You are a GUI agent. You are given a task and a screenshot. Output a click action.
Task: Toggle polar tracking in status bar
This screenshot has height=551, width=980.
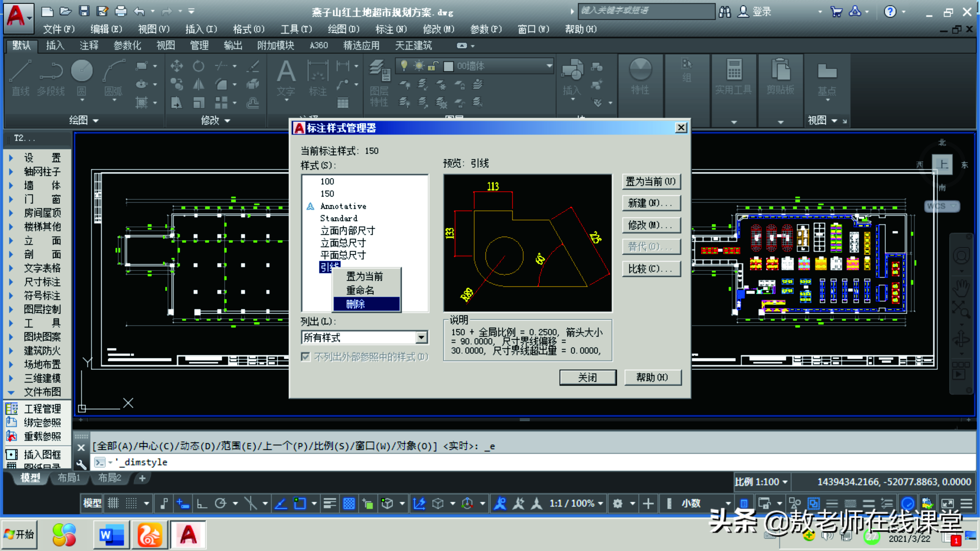(x=221, y=503)
